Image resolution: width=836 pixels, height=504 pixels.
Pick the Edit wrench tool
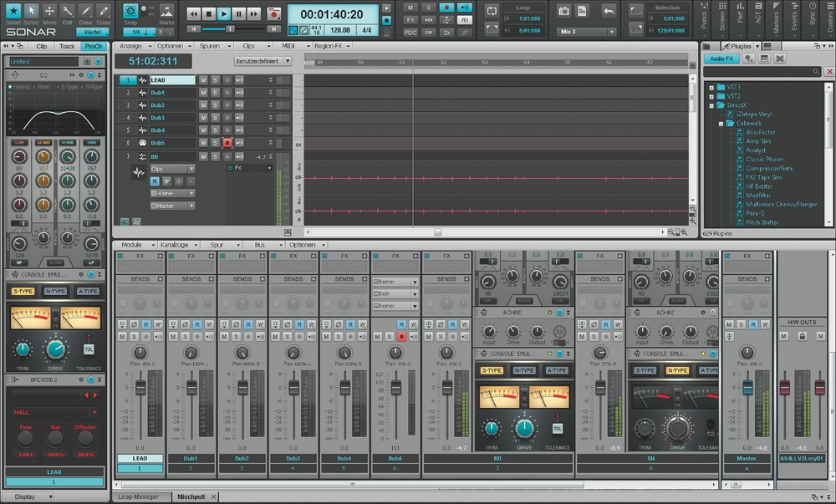pos(67,11)
